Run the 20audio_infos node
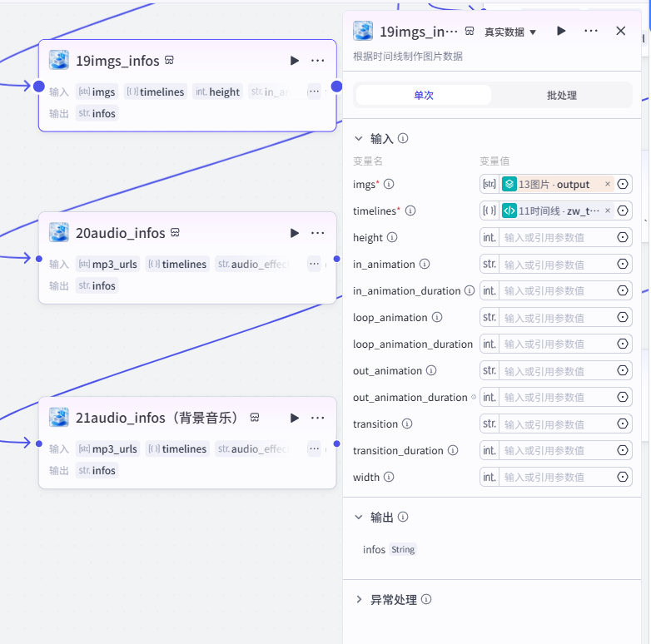Viewport: 651px width, 644px height. pyautogui.click(x=295, y=233)
